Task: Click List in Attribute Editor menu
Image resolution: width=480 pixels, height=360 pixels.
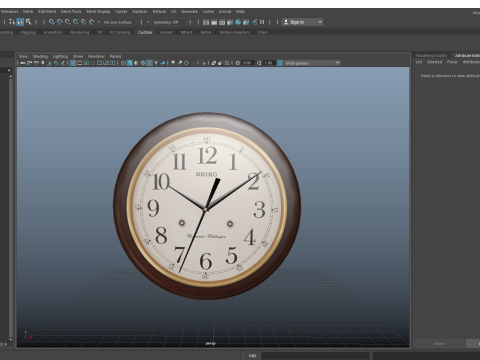Action: (419, 62)
